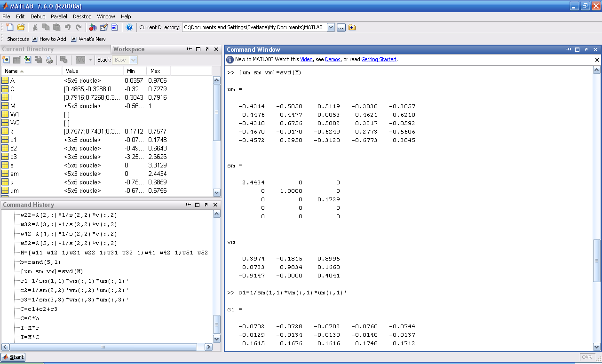
Task: Open the Edit menu
Action: [x=20, y=16]
